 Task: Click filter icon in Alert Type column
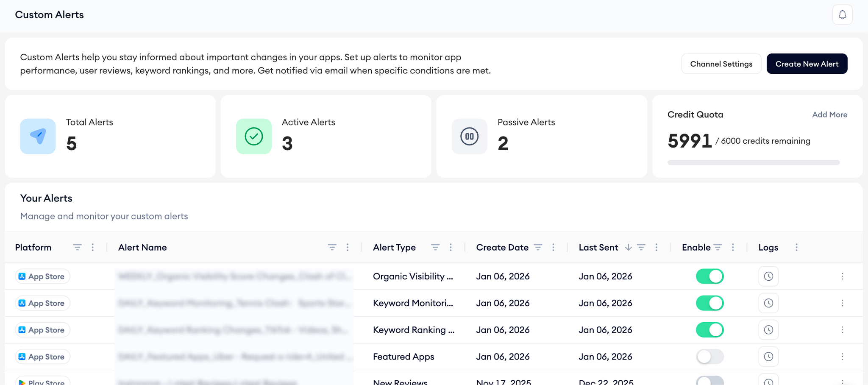pyautogui.click(x=435, y=247)
